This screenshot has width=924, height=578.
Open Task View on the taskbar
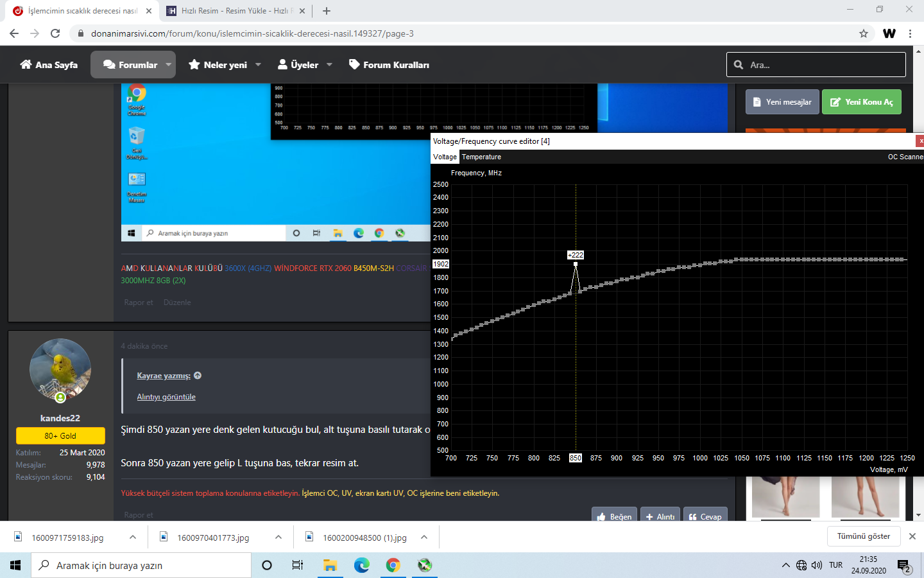coord(297,565)
